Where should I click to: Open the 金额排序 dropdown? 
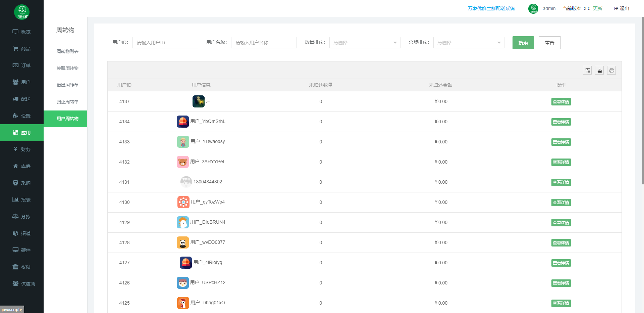469,43
